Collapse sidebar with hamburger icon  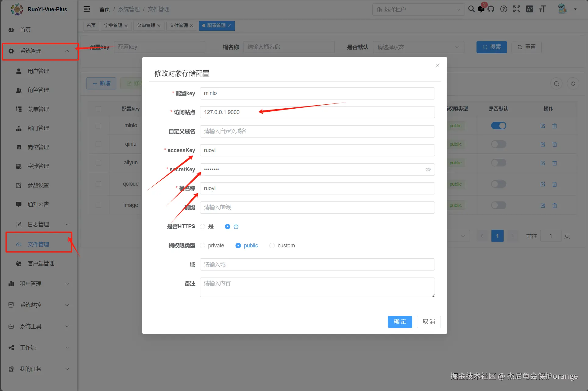(x=87, y=9)
